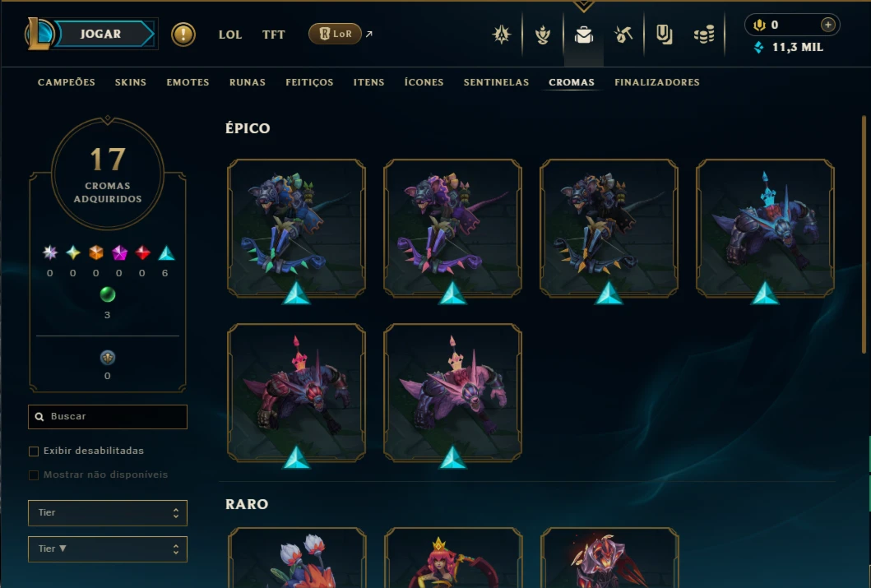Toggle Mostrar não disponíveis checkbox
This screenshot has height=588, width=871.
click(x=34, y=475)
